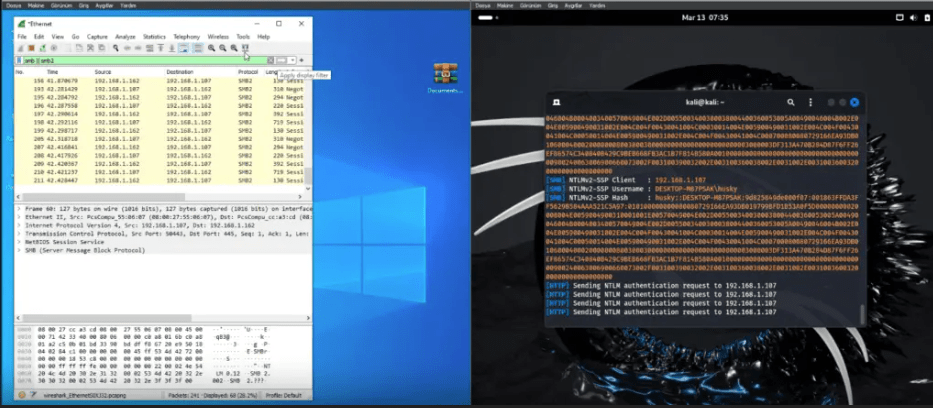Screen dimensions: 933x408
Task: Open the Analyze menu
Action: pos(123,36)
